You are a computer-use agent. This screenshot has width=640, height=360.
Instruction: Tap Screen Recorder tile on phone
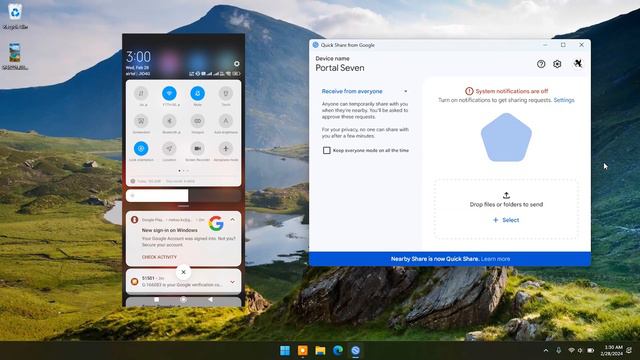pos(198,149)
